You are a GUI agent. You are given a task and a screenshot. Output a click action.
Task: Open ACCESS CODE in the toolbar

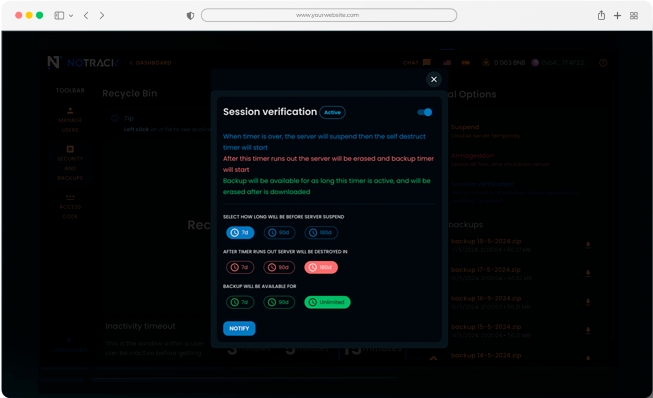[70, 206]
